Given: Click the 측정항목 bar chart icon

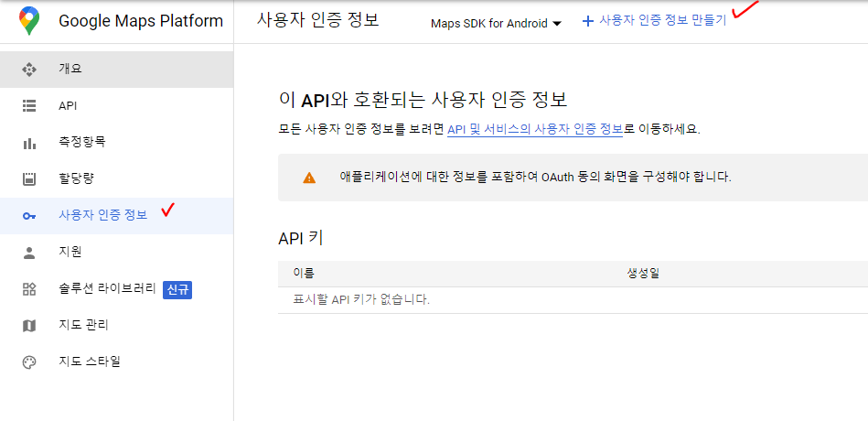Looking at the screenshot, I should click(x=28, y=143).
